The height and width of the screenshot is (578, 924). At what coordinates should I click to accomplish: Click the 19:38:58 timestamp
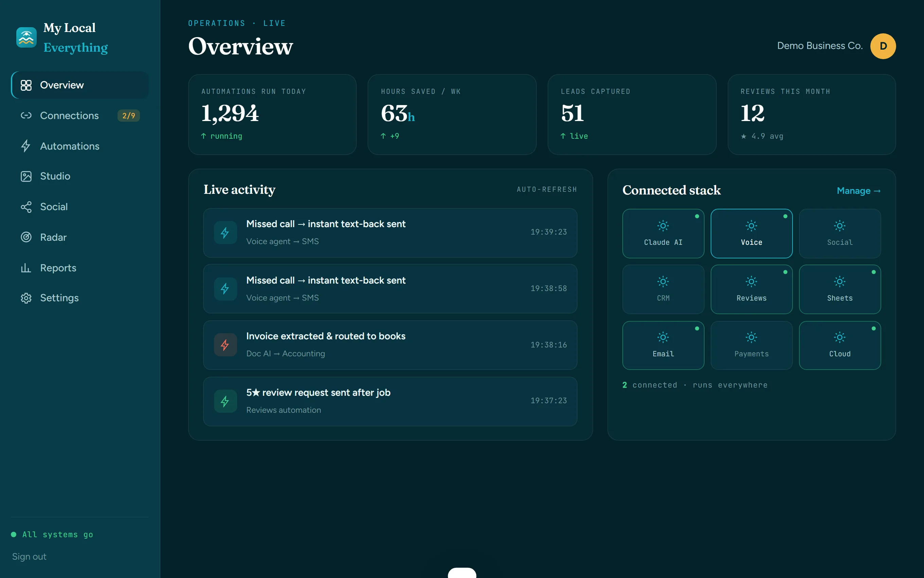[x=549, y=289]
